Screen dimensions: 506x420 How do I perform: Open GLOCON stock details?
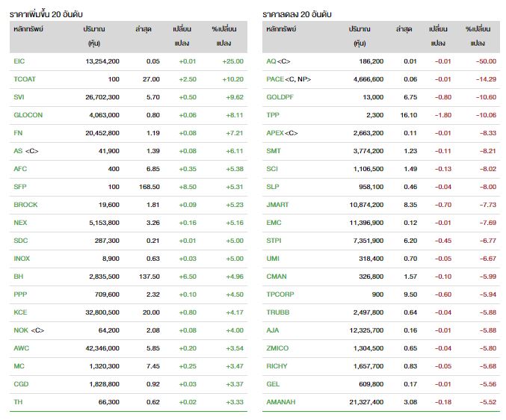tap(28, 114)
